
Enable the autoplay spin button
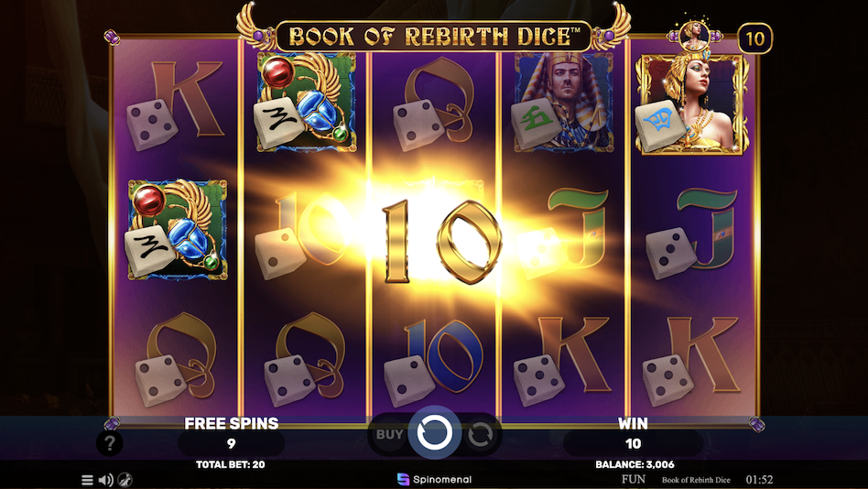(480, 435)
